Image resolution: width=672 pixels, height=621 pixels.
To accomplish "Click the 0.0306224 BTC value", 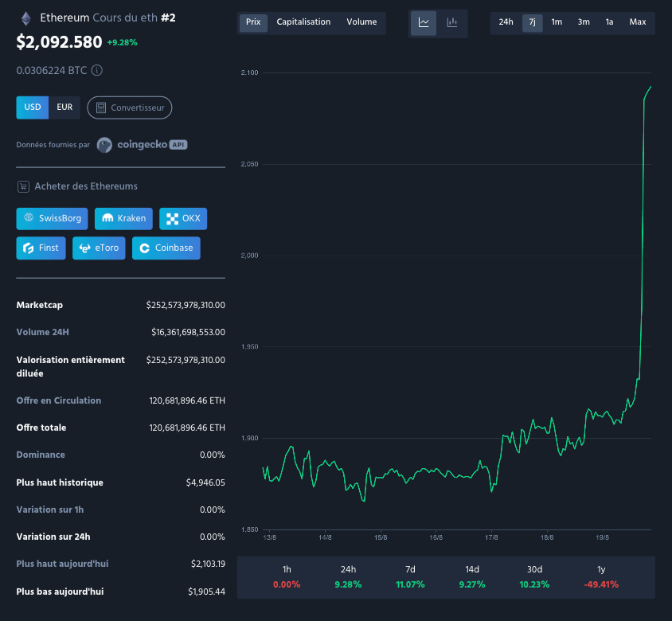I will click(x=52, y=70).
